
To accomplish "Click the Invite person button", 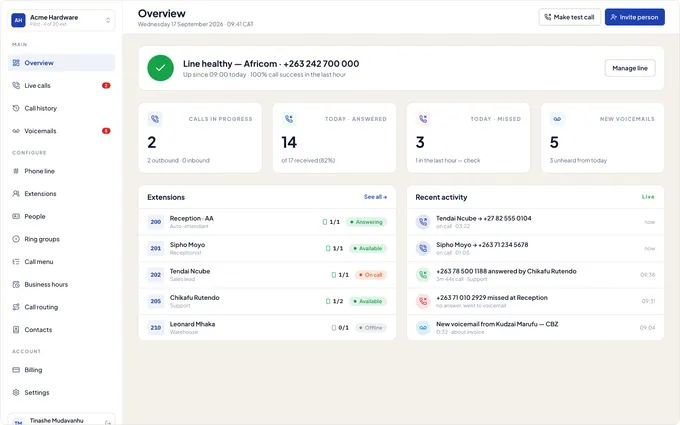I will tap(634, 17).
